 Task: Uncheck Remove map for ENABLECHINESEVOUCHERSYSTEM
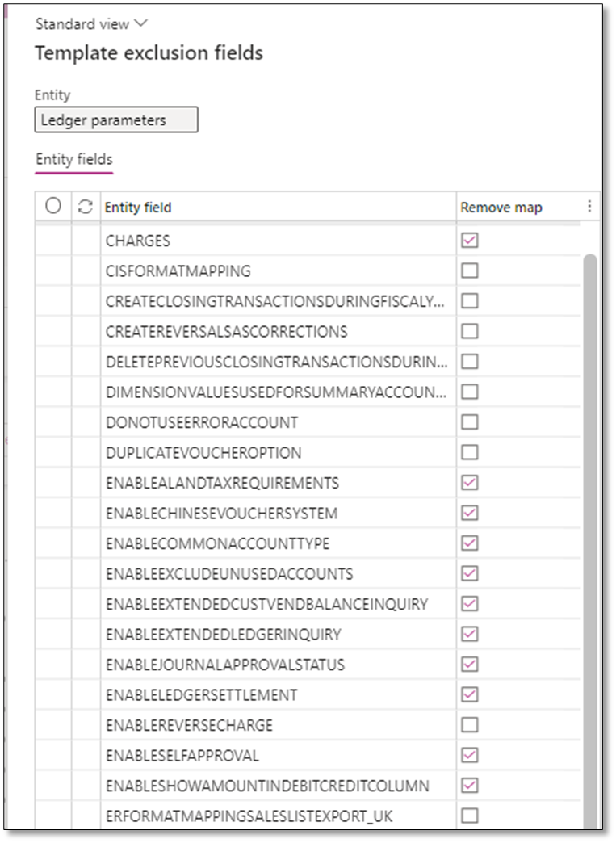click(x=470, y=513)
